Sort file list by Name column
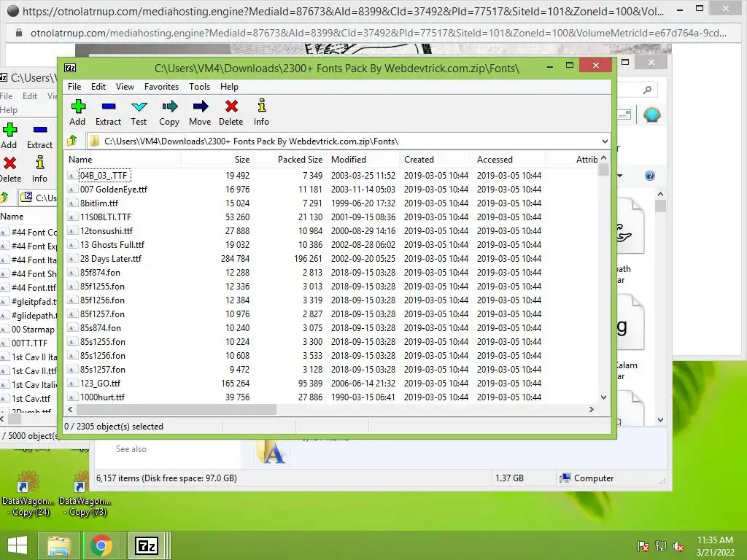 (122, 160)
